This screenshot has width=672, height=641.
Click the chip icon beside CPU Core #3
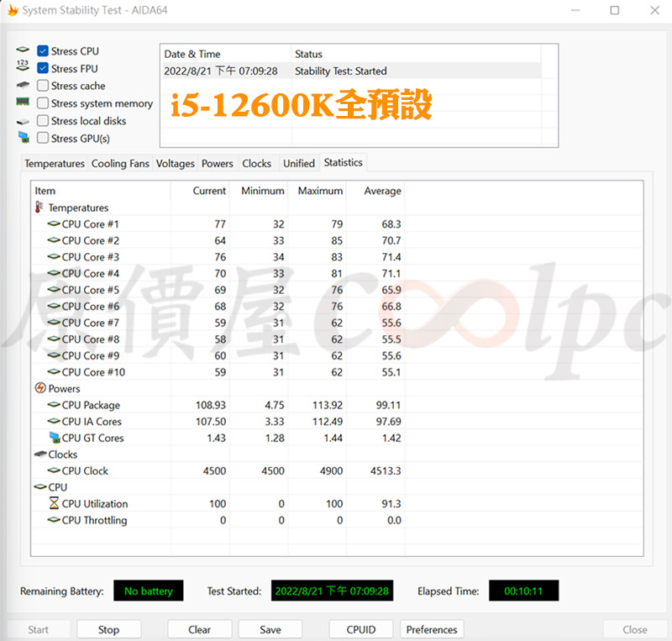coord(54,256)
